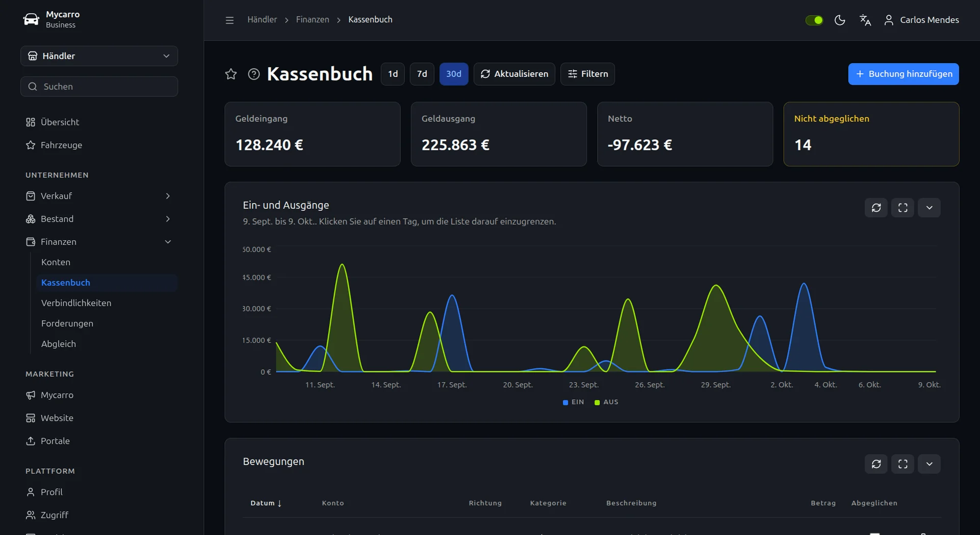This screenshot has width=980, height=535.
Task: Toggle AUS series in chart legend
Action: [x=606, y=402]
